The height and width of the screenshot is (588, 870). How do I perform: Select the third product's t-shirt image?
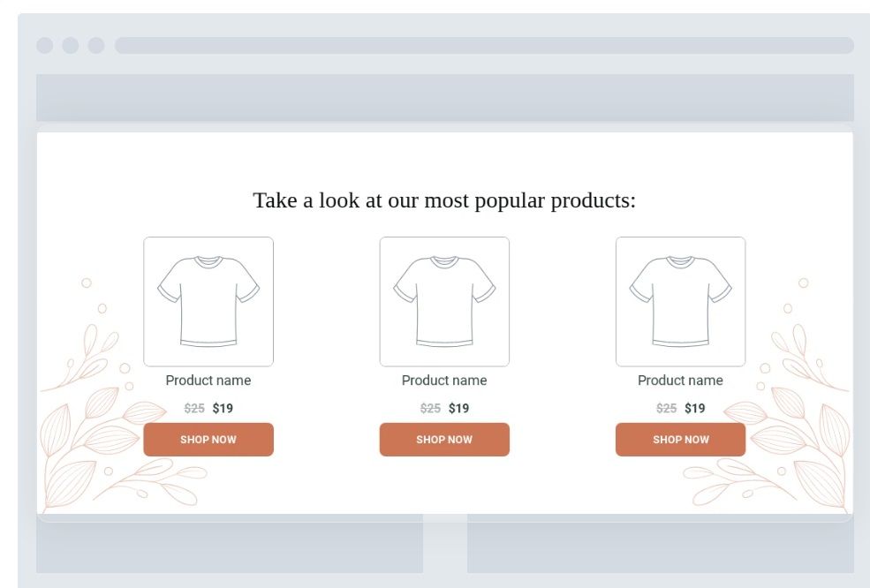coord(680,301)
